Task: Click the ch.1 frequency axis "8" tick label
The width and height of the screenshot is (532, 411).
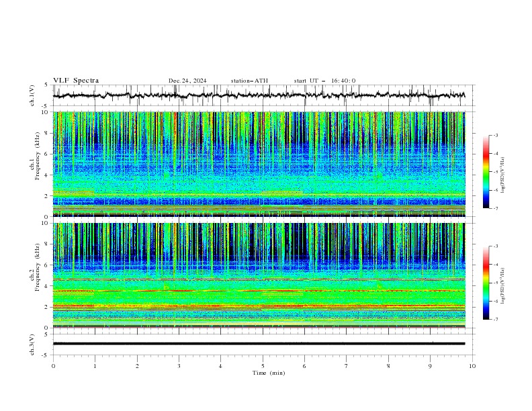Action: pyautogui.click(x=48, y=133)
